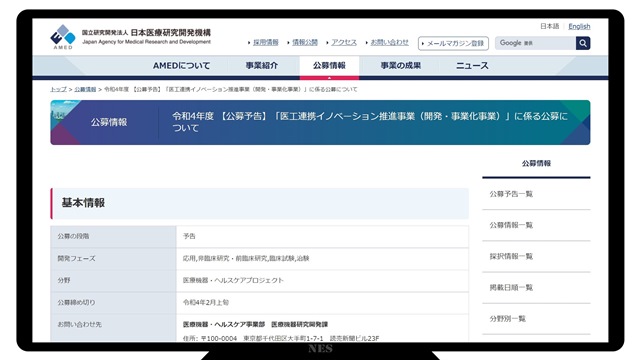The width and height of the screenshot is (640, 360).
Task: Click the AMED logo icon
Action: click(63, 37)
